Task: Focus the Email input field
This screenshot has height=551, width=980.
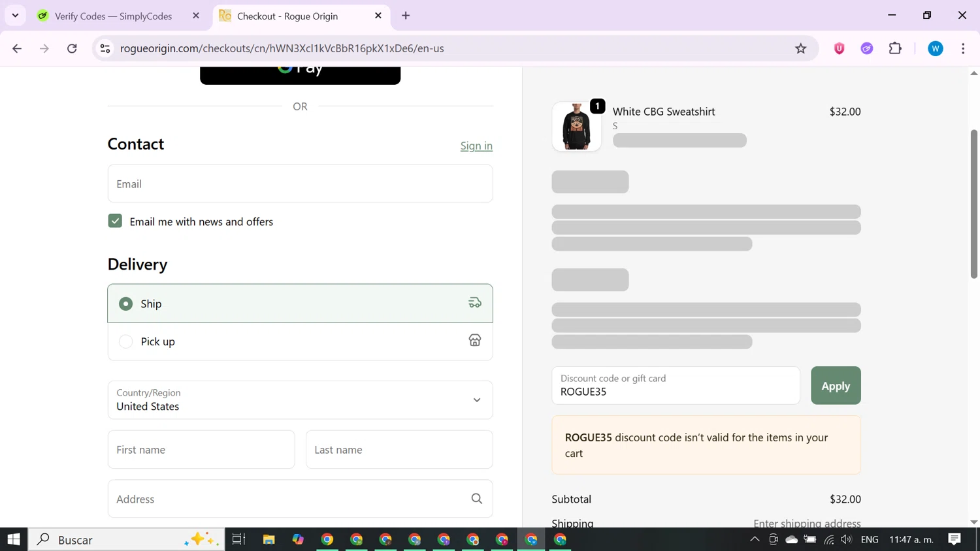Action: pyautogui.click(x=300, y=183)
